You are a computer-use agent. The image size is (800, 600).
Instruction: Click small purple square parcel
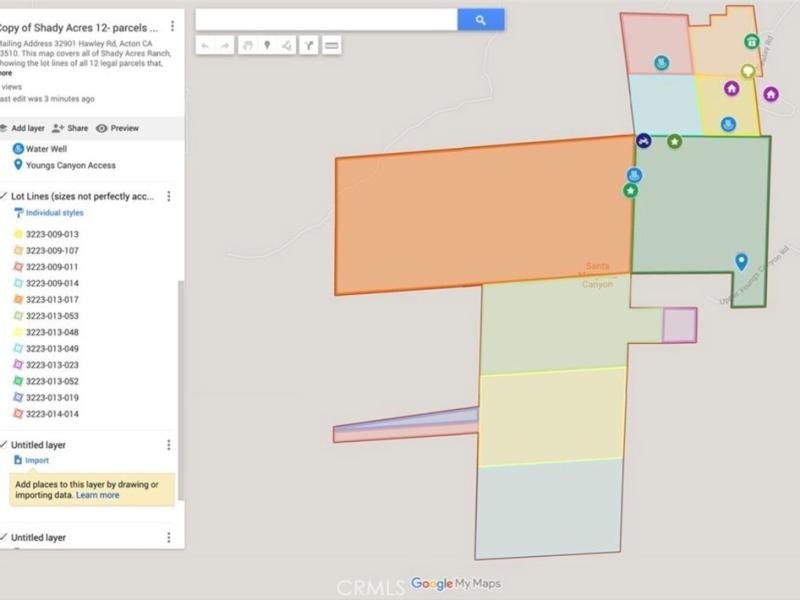click(x=680, y=325)
